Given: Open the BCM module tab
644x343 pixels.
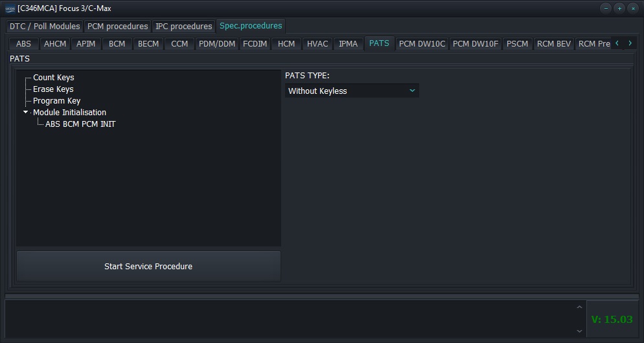Looking at the screenshot, I should click(117, 44).
